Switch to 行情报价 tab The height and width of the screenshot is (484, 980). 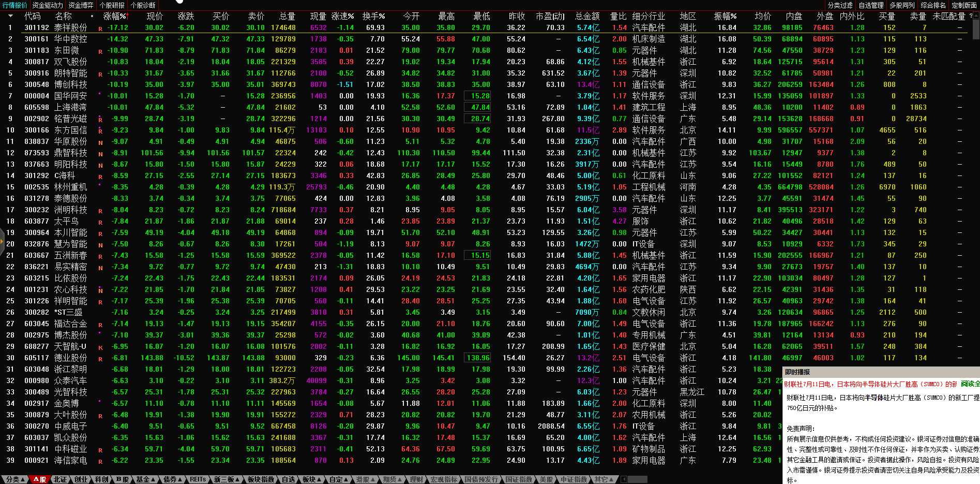coord(15,5)
